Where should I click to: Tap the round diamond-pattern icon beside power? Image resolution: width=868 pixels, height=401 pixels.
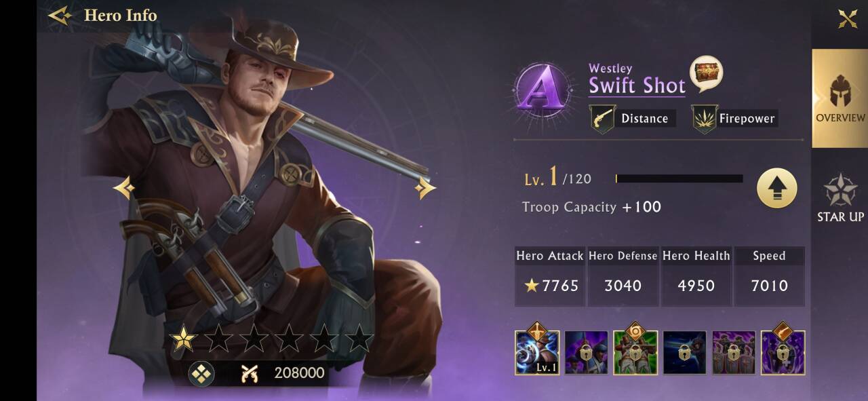click(x=201, y=373)
